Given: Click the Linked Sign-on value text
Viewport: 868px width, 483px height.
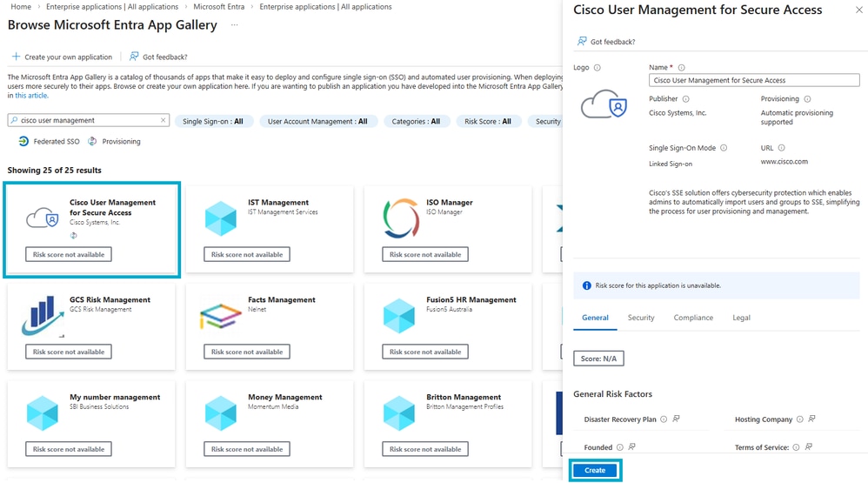Looking at the screenshot, I should pos(671,164).
